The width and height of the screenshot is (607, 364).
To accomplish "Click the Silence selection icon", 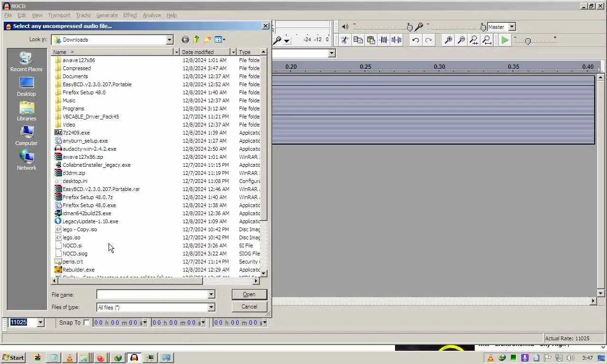I will coord(396,40).
